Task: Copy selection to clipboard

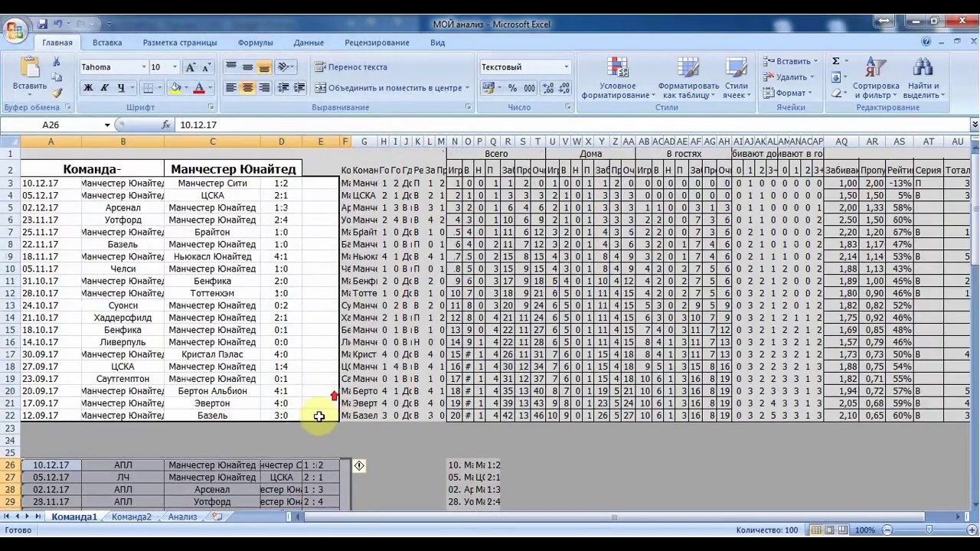Action: click(x=57, y=77)
